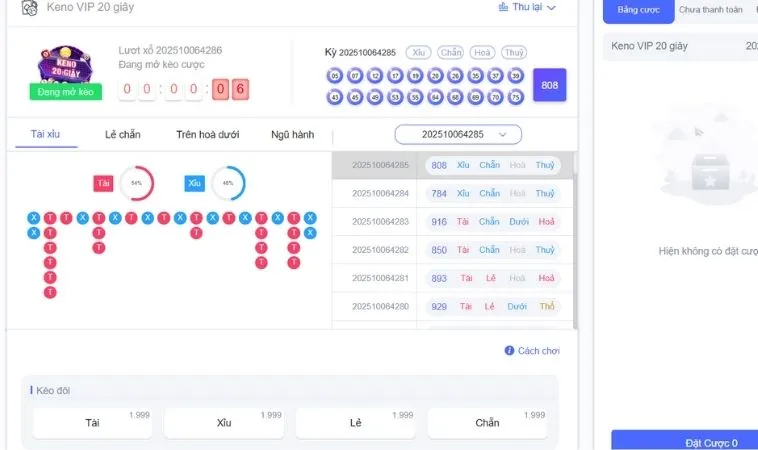Image resolution: width=758 pixels, height=450 pixels.
Task: Click the outlined Hoà pill beside the Kỳ label
Action: point(482,52)
